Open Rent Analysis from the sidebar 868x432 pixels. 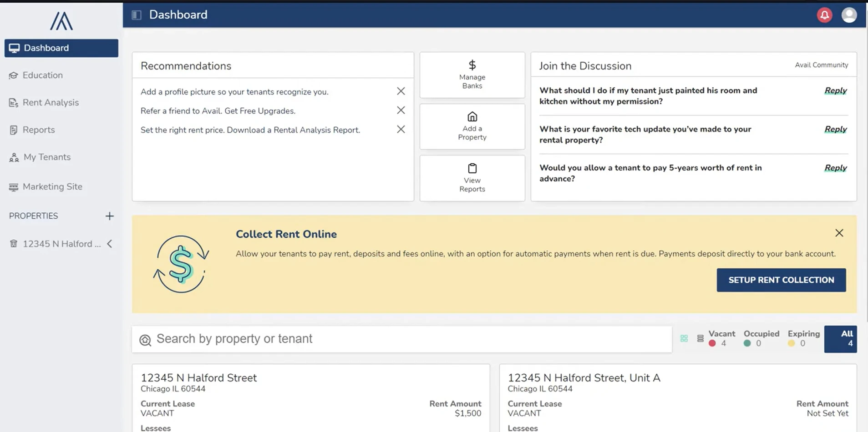pos(51,102)
